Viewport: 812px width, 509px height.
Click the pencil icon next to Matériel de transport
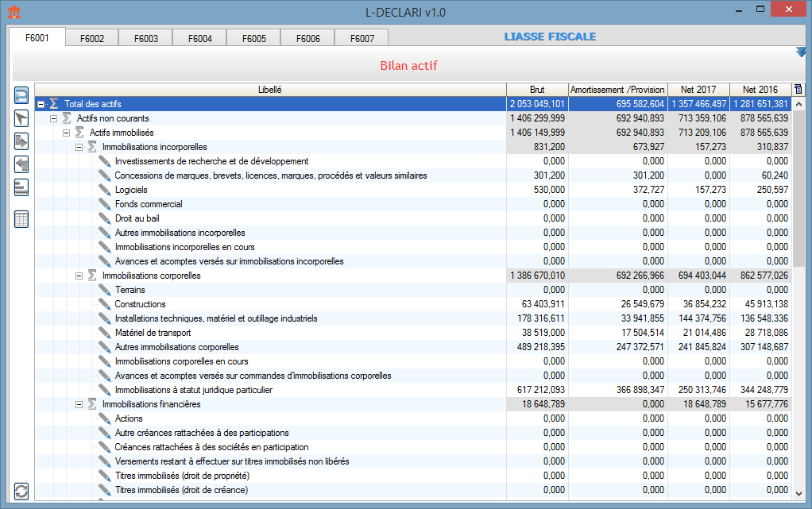pyautogui.click(x=105, y=333)
